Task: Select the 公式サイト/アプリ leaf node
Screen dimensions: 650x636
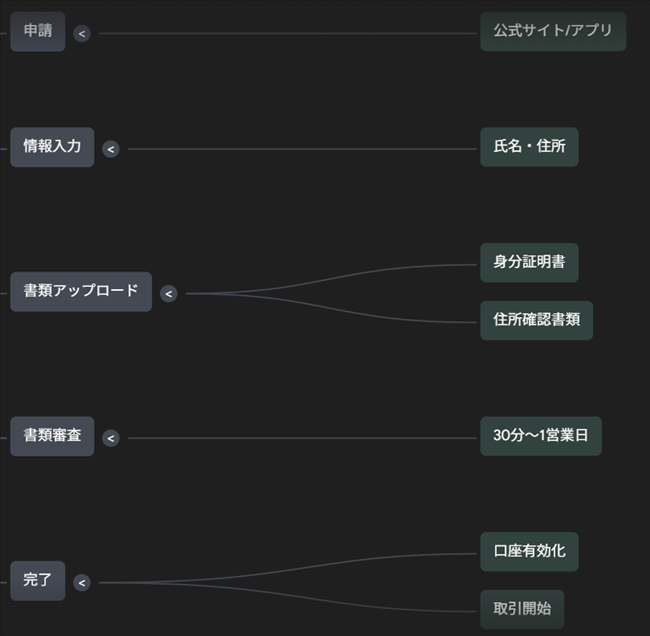Action: tap(552, 32)
